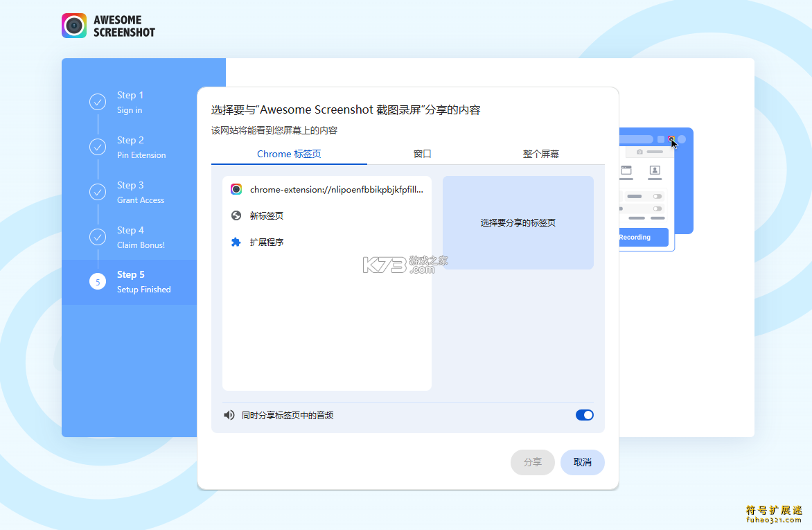This screenshot has height=530, width=812.
Task: Click the Step 3 checkmark circle
Action: click(x=98, y=192)
